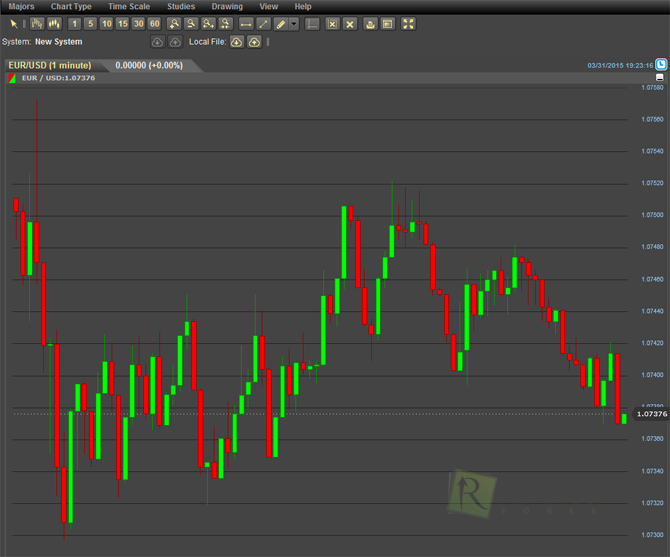This screenshot has height=557, width=670.
Task: Click the 1.07580 price axis label
Action: [652, 88]
